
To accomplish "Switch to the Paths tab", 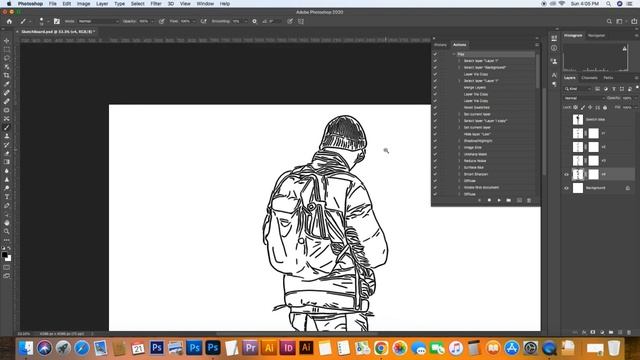I will point(608,78).
